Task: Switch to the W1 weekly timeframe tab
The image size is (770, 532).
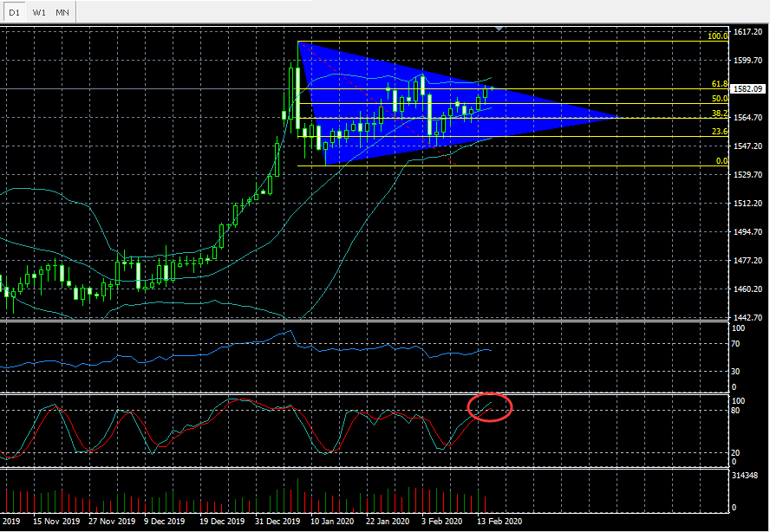Action: pos(39,12)
